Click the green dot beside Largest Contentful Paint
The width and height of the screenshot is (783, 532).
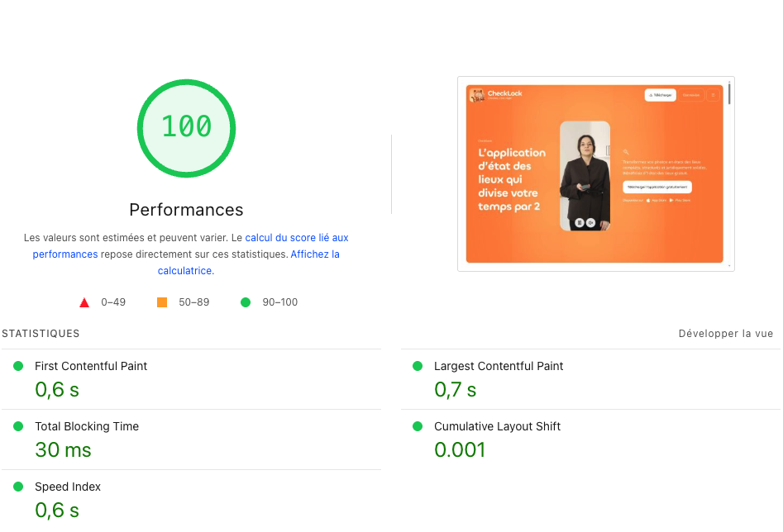[418, 366]
